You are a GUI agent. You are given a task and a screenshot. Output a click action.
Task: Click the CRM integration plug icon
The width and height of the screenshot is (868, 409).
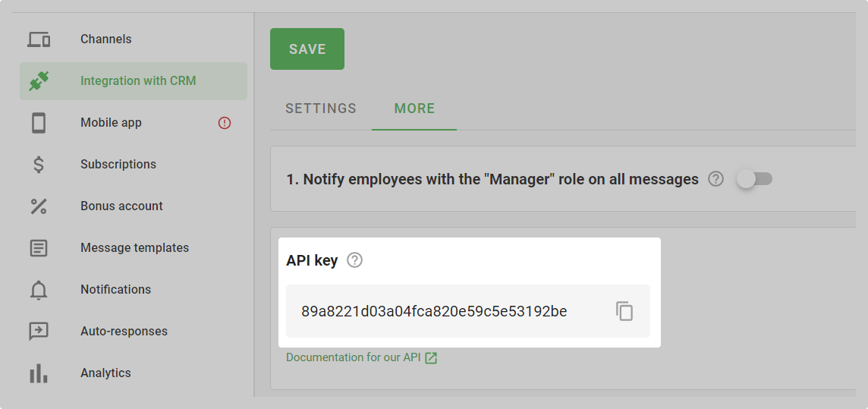[x=39, y=81]
